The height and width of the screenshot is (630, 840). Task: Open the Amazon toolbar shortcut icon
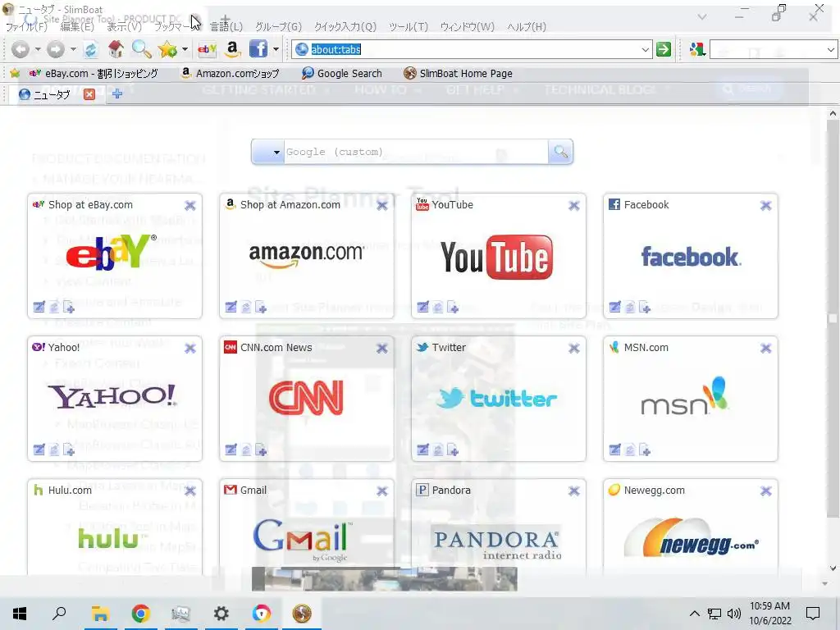[x=232, y=49]
